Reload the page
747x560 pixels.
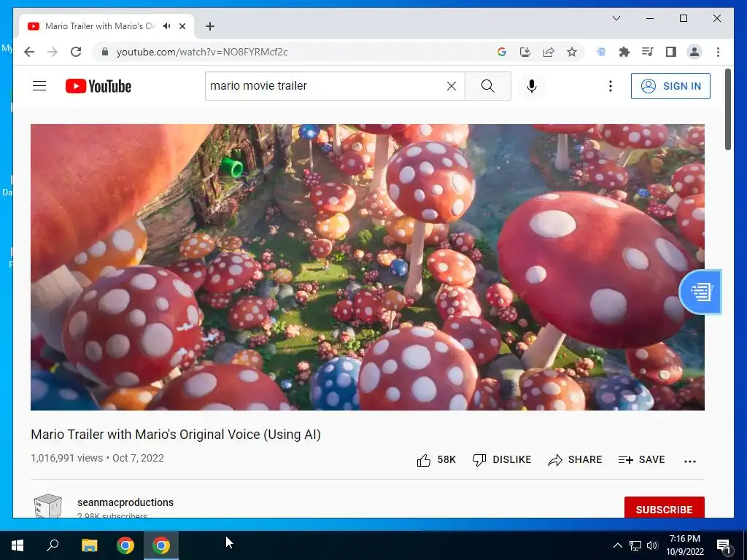[76, 52]
